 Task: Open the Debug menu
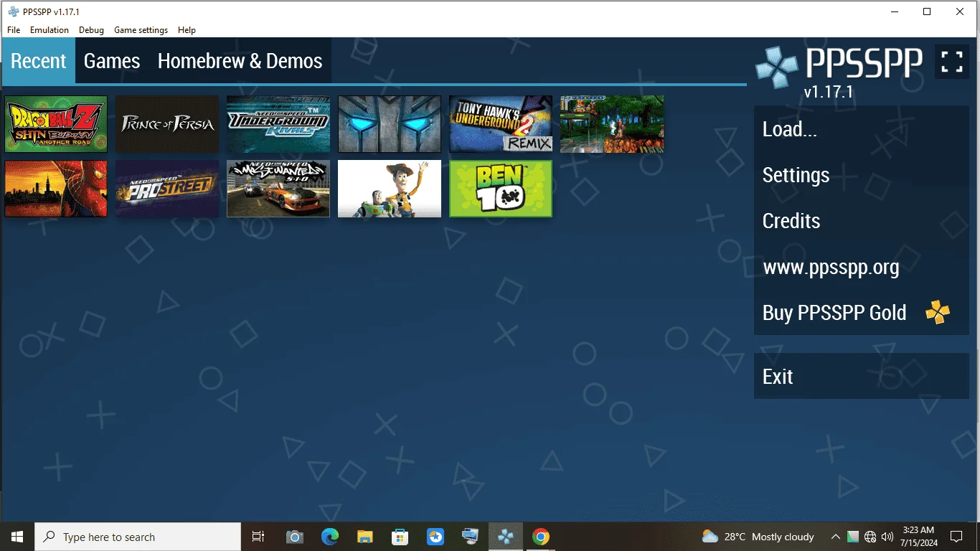[x=91, y=30]
